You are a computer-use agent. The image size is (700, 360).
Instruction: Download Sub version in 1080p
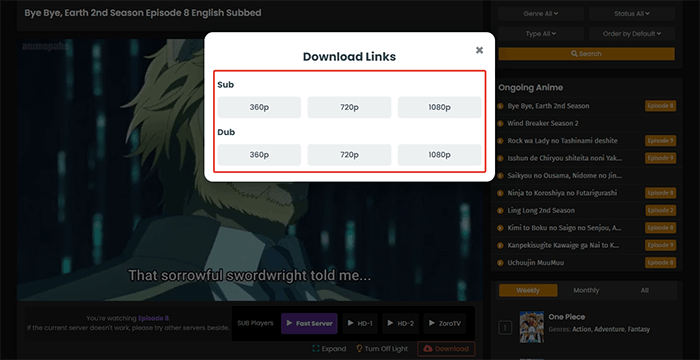(439, 107)
